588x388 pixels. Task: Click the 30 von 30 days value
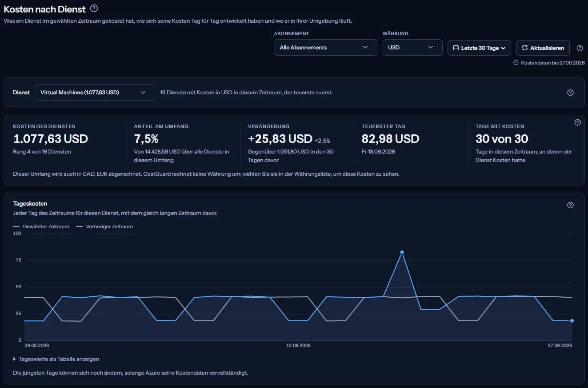point(502,139)
